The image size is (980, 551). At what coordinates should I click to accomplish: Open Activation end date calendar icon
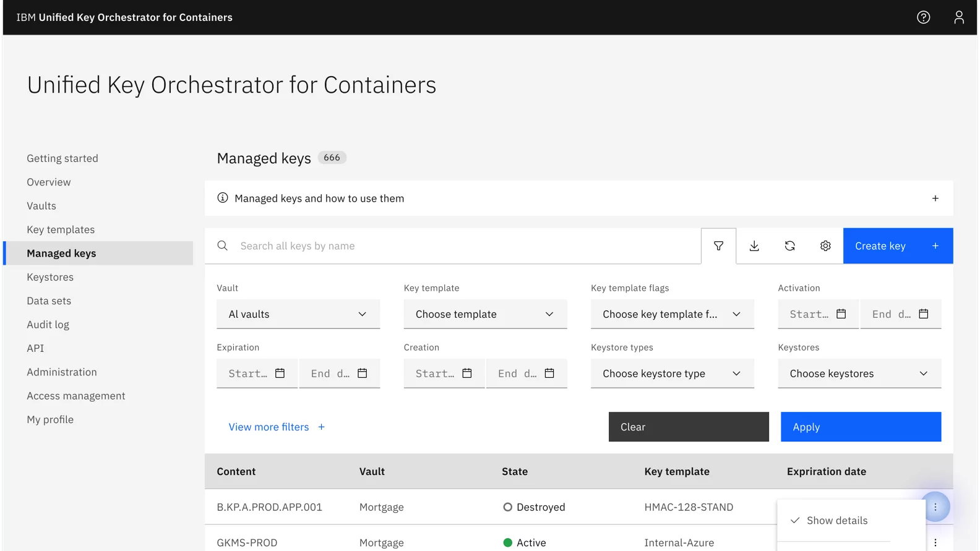coord(924,314)
